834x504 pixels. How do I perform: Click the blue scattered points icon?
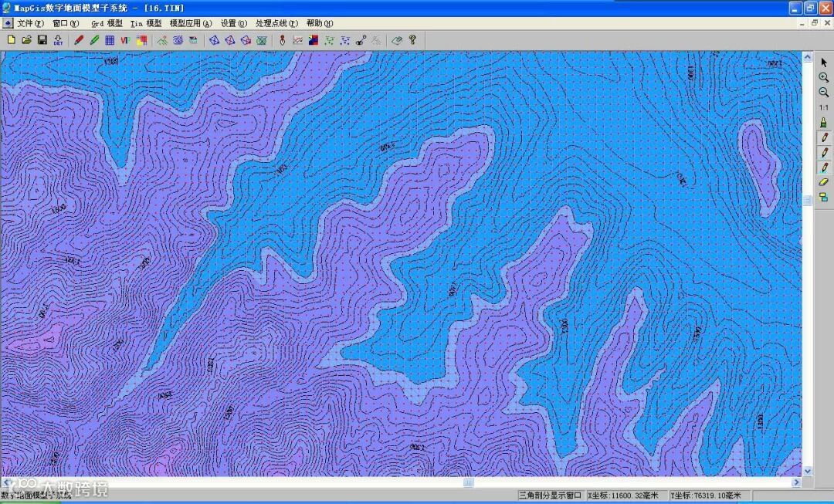pos(345,40)
